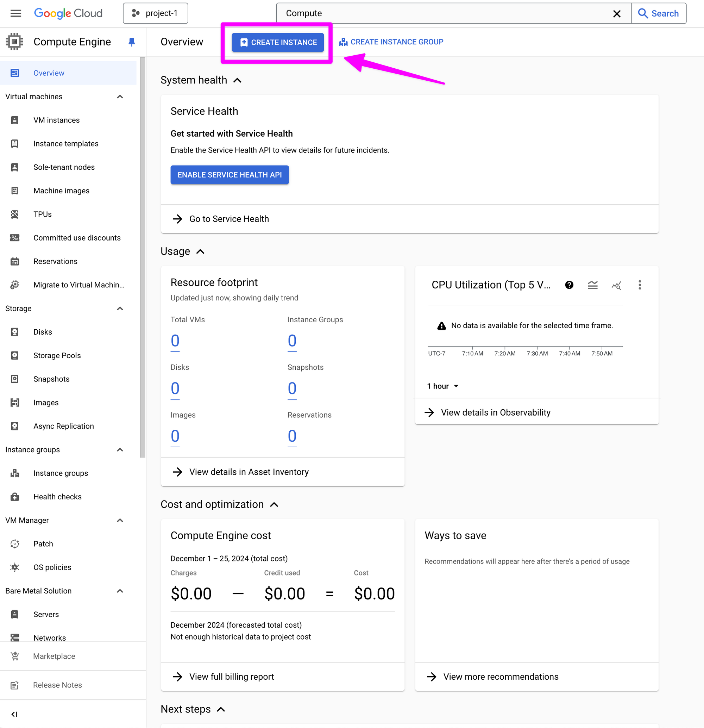Unpin Compute Engine with the pin icon

(131, 42)
